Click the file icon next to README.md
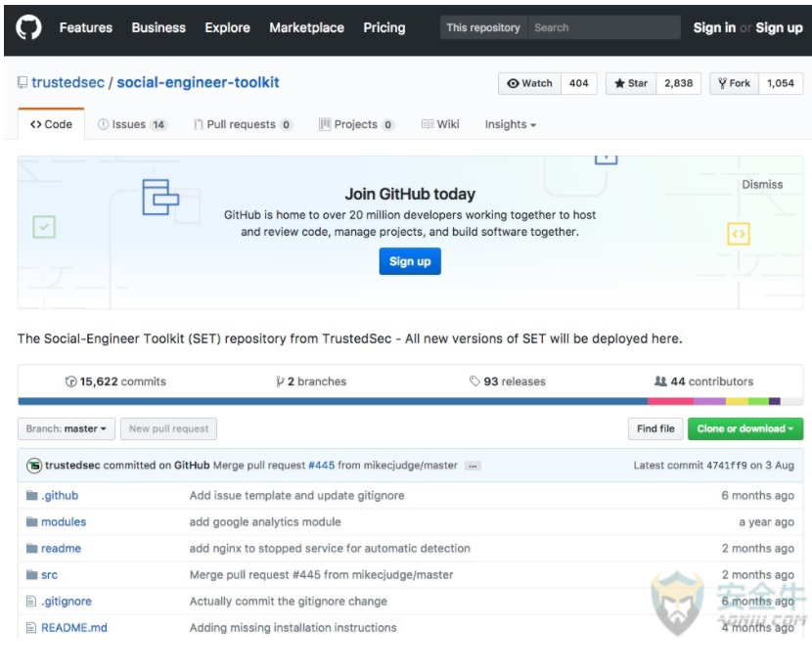 coord(31,628)
